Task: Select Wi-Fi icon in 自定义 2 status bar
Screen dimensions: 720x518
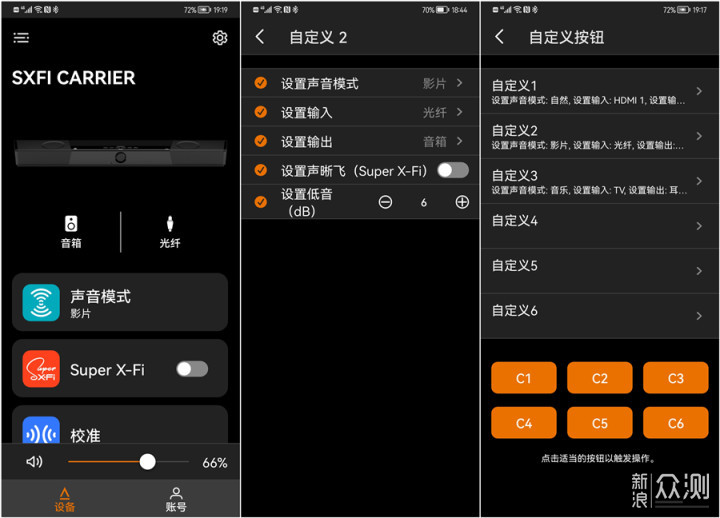Action: [x=278, y=10]
